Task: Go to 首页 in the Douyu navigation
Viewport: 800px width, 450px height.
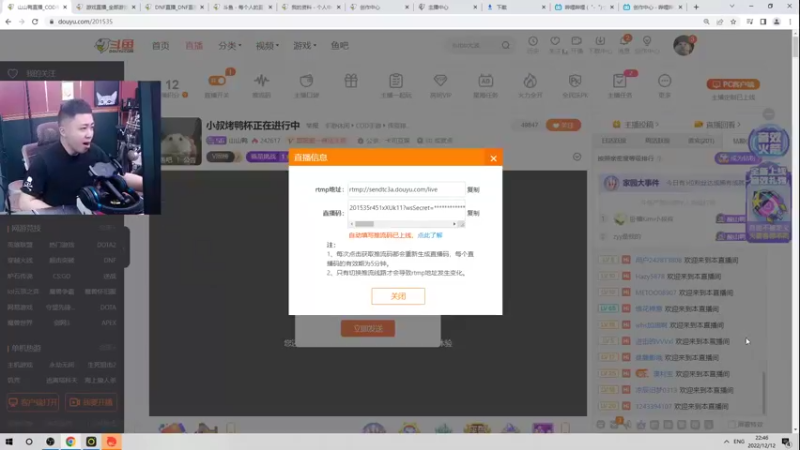Action: [161, 45]
